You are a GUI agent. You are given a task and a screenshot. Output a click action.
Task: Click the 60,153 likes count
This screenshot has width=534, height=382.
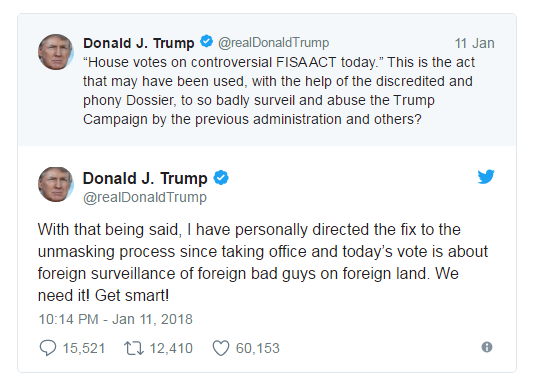click(258, 348)
